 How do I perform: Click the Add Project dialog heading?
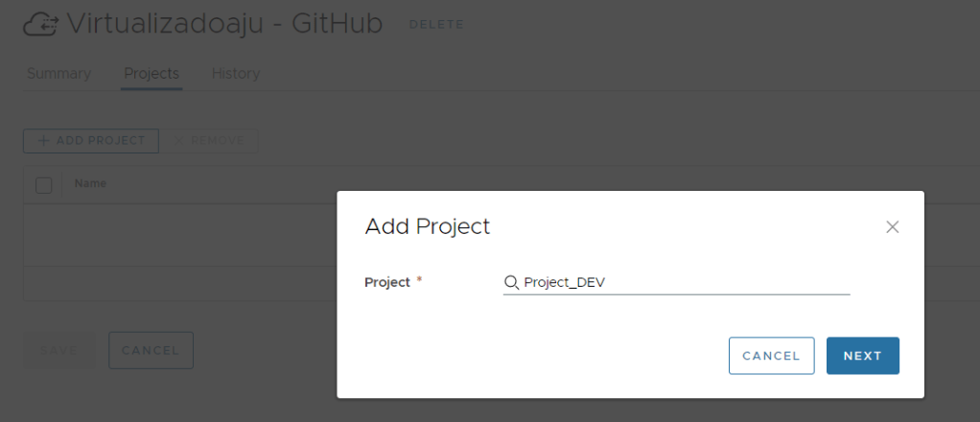(428, 227)
